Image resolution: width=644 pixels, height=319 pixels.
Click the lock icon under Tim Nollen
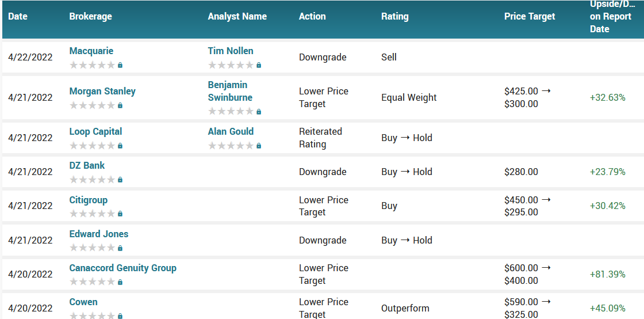coord(259,65)
